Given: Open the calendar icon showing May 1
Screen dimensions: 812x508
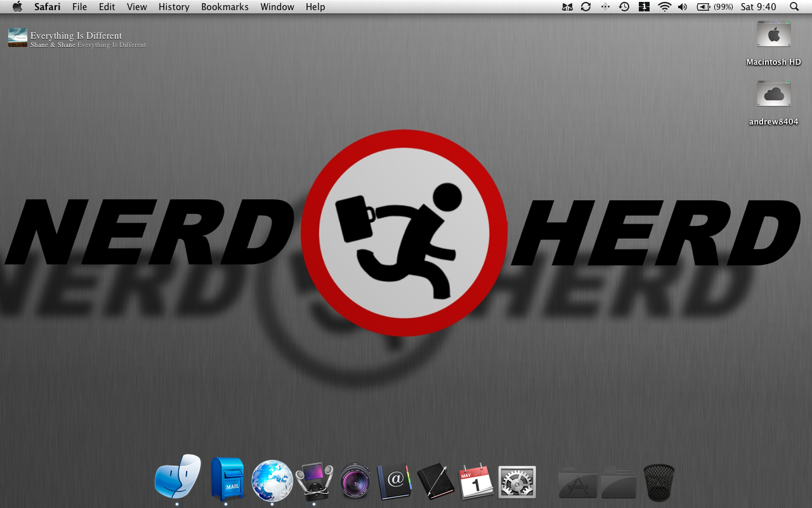Looking at the screenshot, I should click(476, 481).
